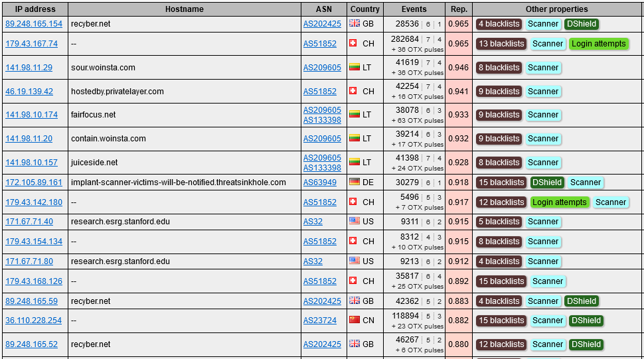This screenshot has width=644, height=359.
Task: Click hostname contain.woinsta.com
Action: click(x=108, y=138)
